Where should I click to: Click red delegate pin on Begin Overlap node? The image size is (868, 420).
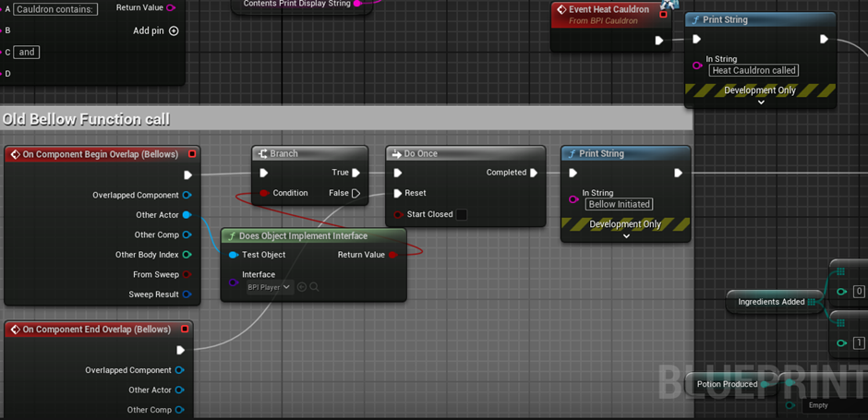point(192,154)
